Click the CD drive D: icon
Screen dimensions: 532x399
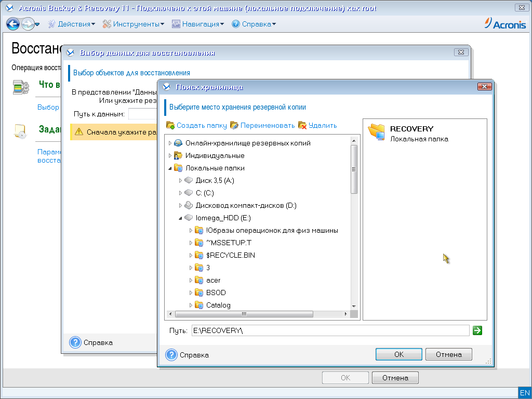point(189,205)
